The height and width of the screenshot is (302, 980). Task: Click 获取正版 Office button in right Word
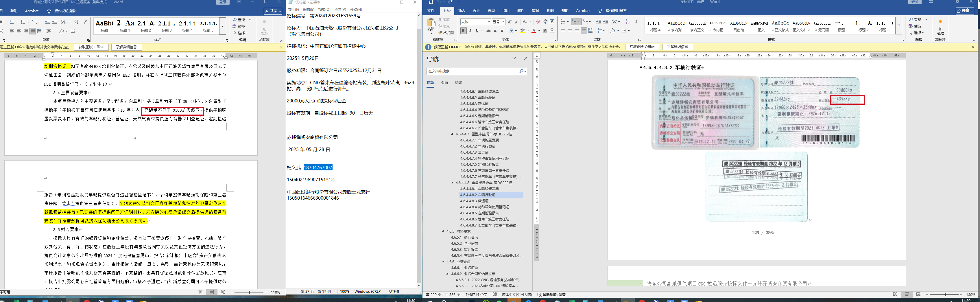[642, 47]
